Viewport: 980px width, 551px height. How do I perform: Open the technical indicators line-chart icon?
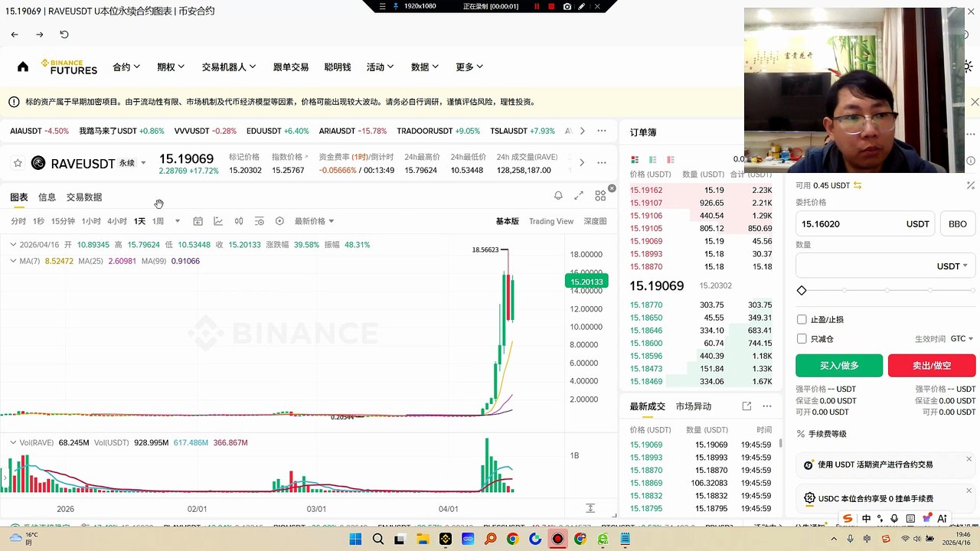pos(218,221)
